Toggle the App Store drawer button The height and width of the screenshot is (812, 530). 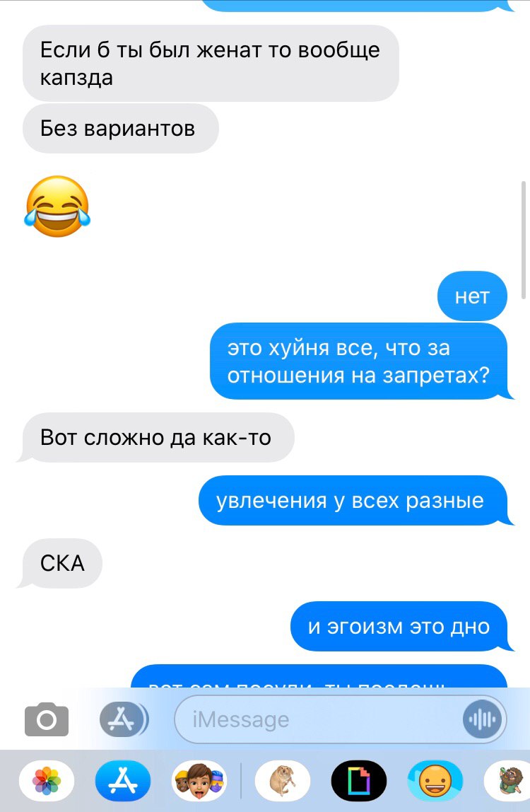(124, 719)
